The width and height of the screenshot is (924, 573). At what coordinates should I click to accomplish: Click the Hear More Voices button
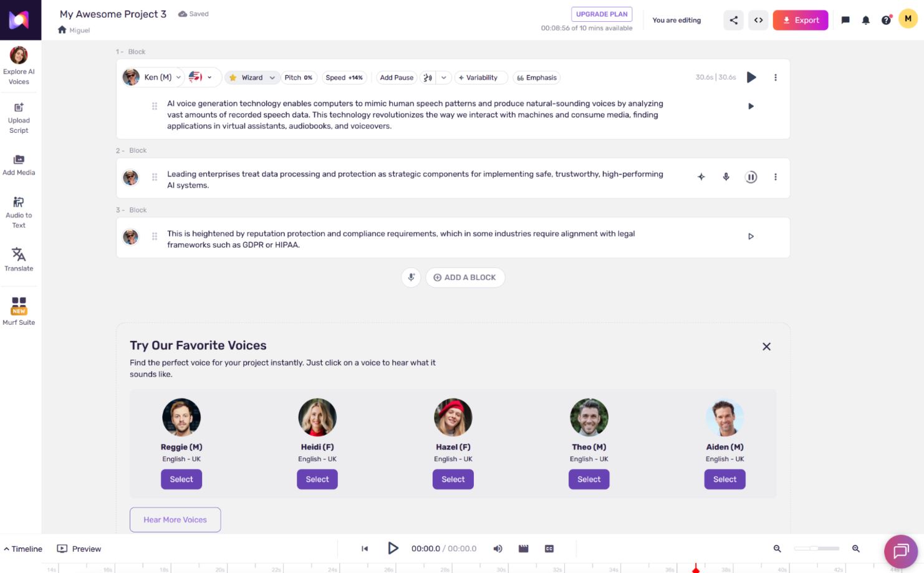(175, 519)
